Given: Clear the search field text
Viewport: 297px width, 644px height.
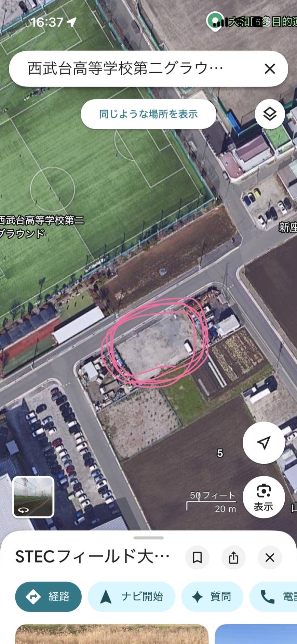Looking at the screenshot, I should coord(270,69).
